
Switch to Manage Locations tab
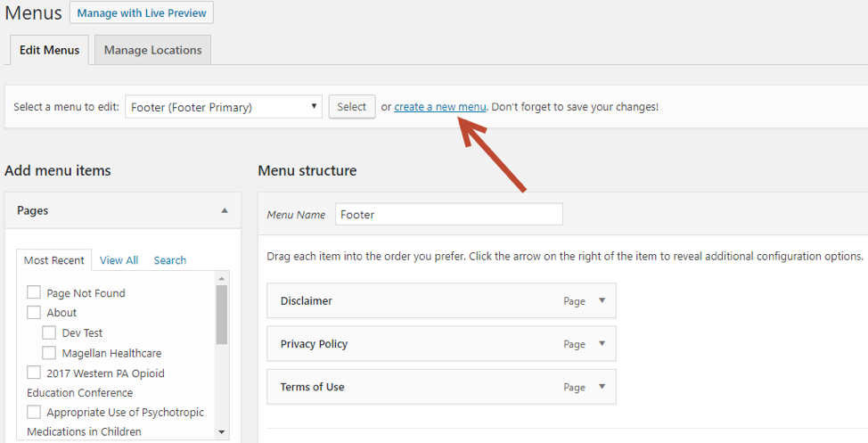[152, 50]
